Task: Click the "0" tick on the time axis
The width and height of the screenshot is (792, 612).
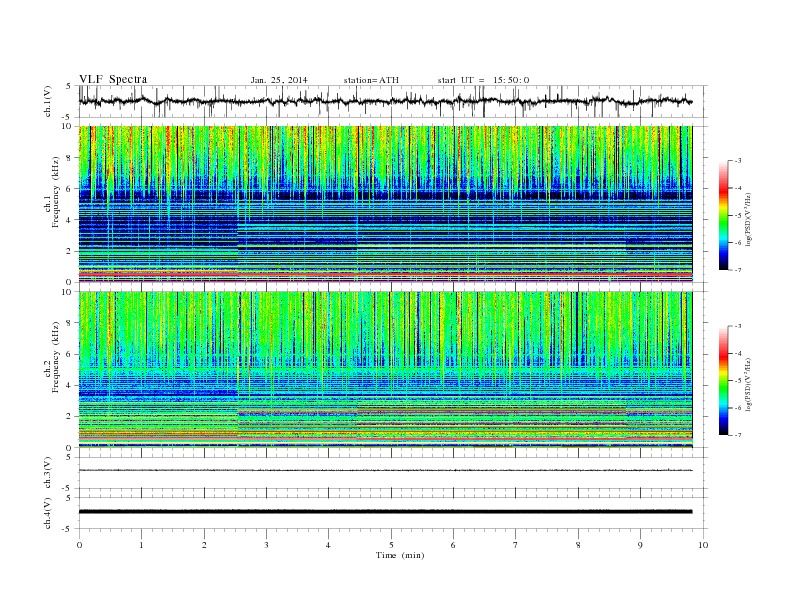Action: pos(79,545)
